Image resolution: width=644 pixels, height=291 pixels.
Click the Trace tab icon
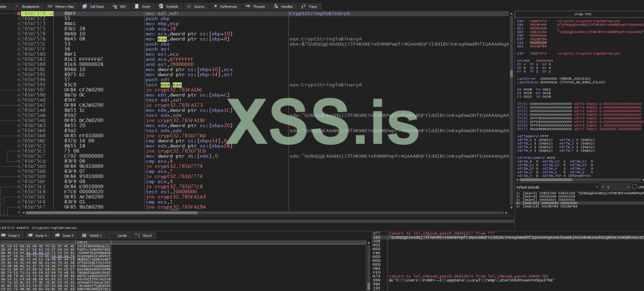(303, 7)
